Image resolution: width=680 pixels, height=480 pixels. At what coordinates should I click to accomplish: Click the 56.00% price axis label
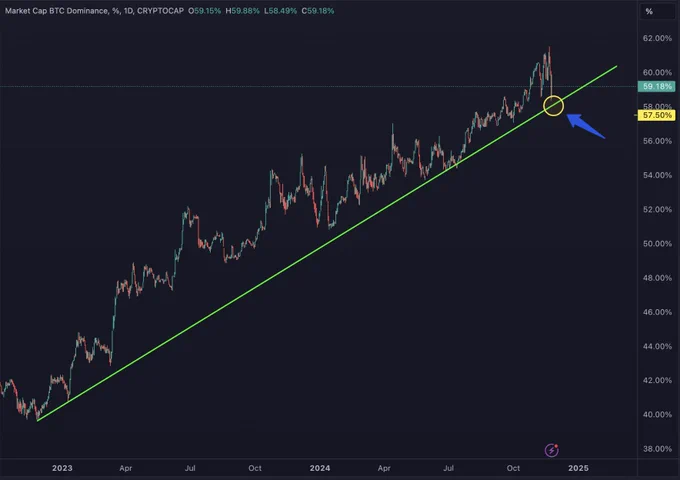tap(657, 141)
